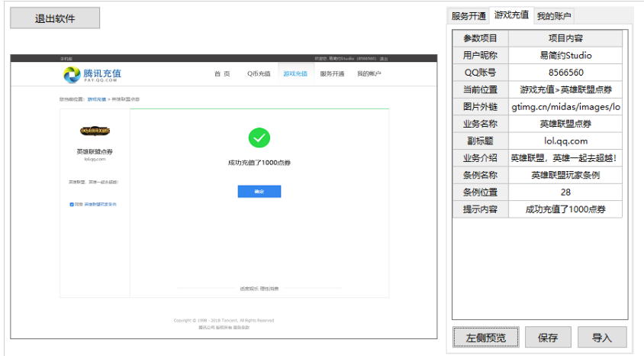The width and height of the screenshot is (644, 356).
Task: Select the 业务名称 value 英雄联盟点券
Action: pos(565,124)
